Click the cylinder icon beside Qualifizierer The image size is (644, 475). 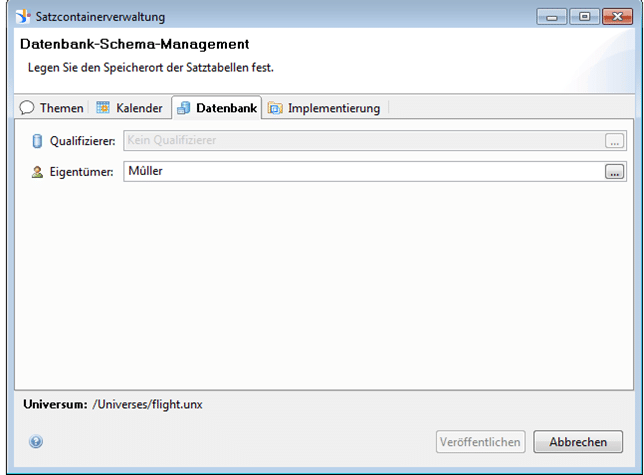tap(37, 141)
